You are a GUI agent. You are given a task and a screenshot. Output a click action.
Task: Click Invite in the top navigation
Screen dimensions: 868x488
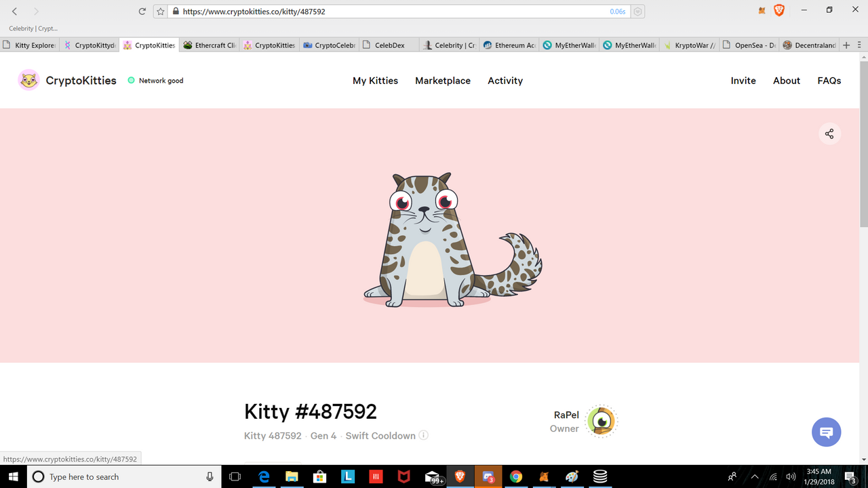click(x=743, y=80)
